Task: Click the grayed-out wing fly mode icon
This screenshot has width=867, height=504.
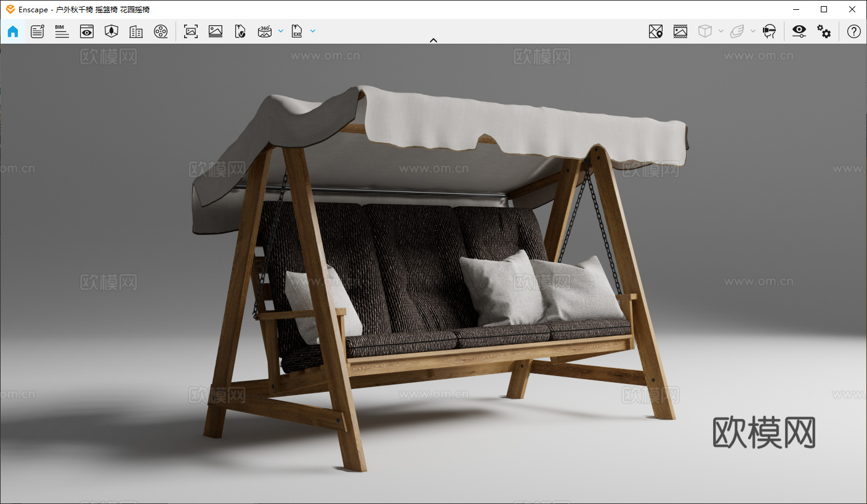Action: pos(737,31)
